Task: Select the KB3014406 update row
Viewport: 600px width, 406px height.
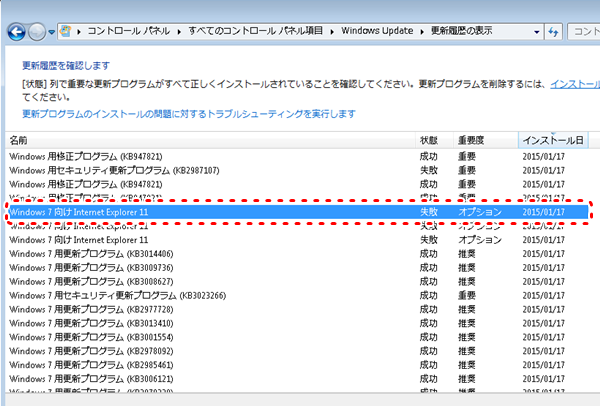Action: point(297,254)
